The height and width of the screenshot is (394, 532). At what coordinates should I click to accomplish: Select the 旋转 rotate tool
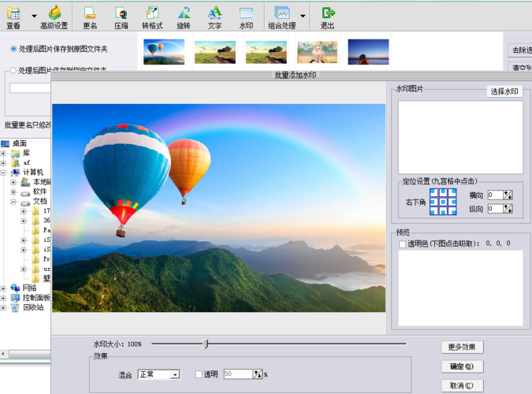pyautogui.click(x=184, y=17)
